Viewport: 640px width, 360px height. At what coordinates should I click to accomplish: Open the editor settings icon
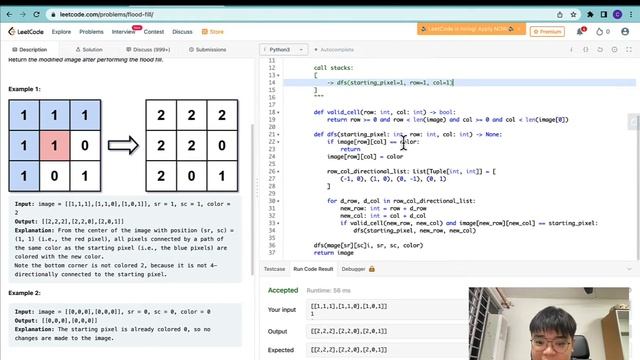614,49
